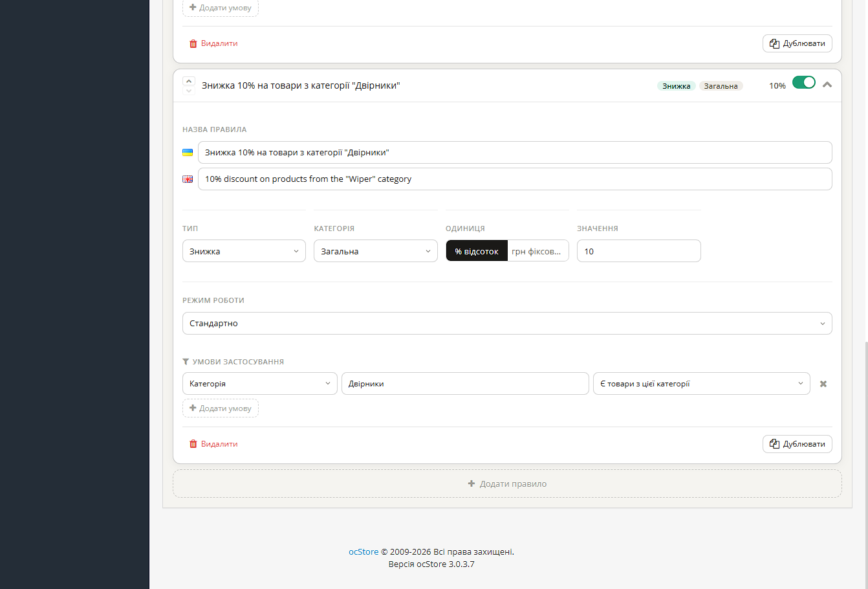Image resolution: width=868 pixels, height=589 pixels.
Task: Click 'Видалити' for the 'Знижка 10%' rule
Action: pyautogui.click(x=213, y=444)
